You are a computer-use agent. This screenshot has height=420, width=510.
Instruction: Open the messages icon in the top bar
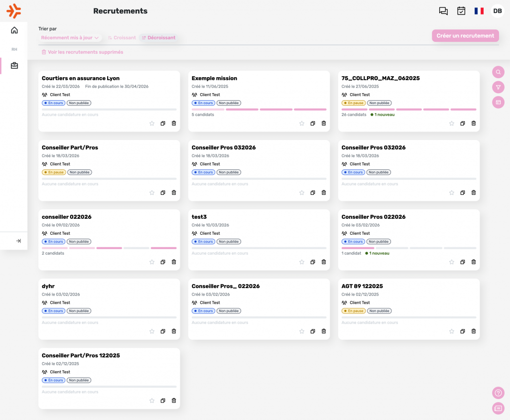click(443, 11)
